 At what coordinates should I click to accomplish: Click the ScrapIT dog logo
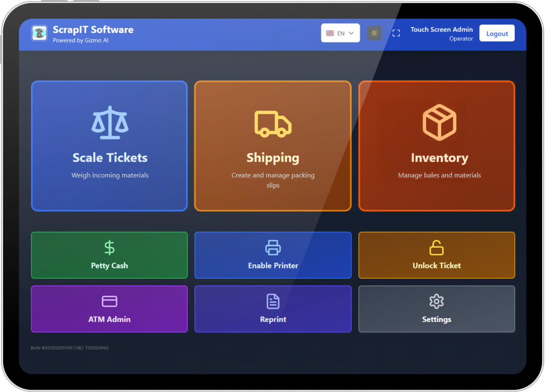point(39,33)
